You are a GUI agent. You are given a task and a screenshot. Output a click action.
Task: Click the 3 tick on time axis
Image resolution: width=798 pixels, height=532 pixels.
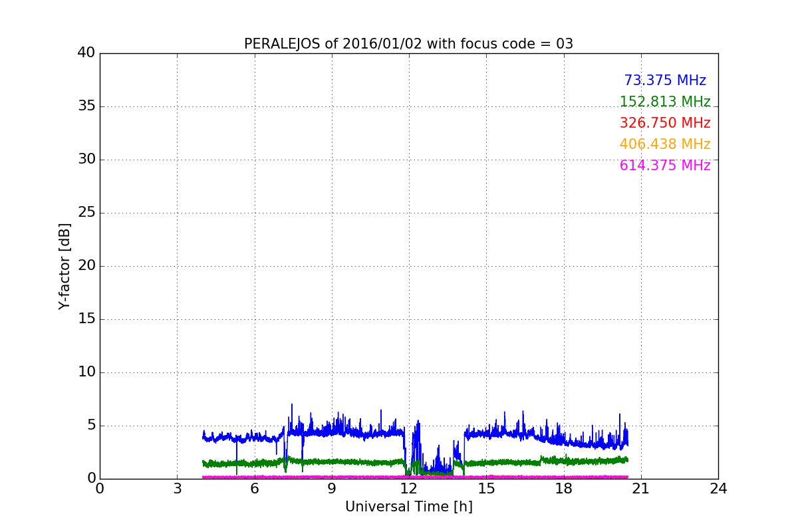tap(177, 489)
